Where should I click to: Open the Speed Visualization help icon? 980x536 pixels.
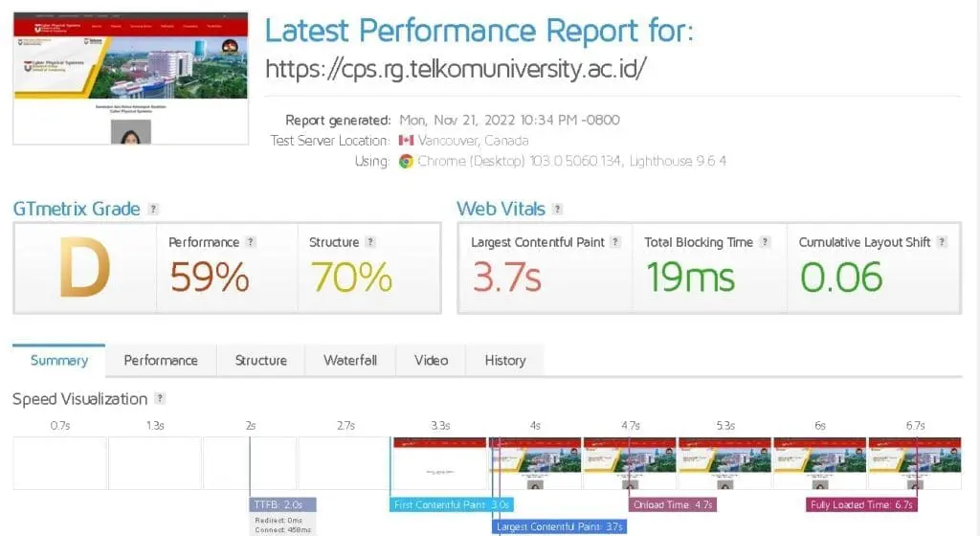click(160, 398)
